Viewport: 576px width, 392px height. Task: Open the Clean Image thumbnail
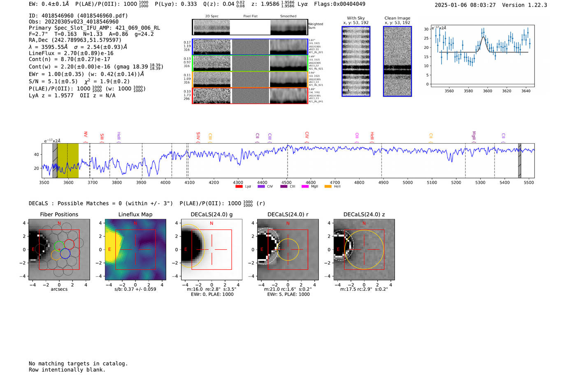(x=397, y=61)
